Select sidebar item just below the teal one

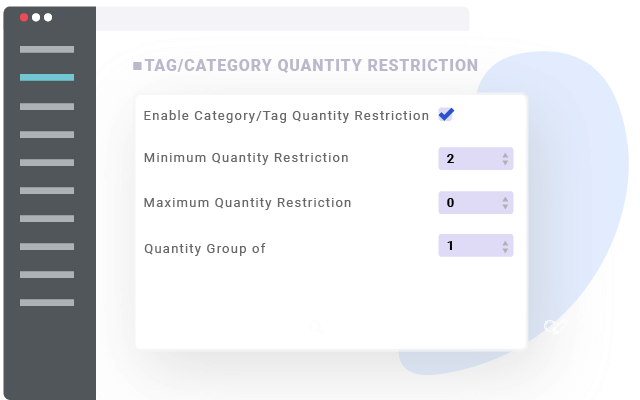(47, 106)
